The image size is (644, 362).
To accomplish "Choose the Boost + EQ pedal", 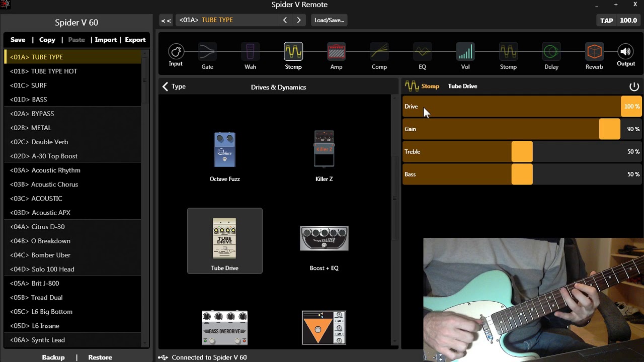I will click(324, 248).
